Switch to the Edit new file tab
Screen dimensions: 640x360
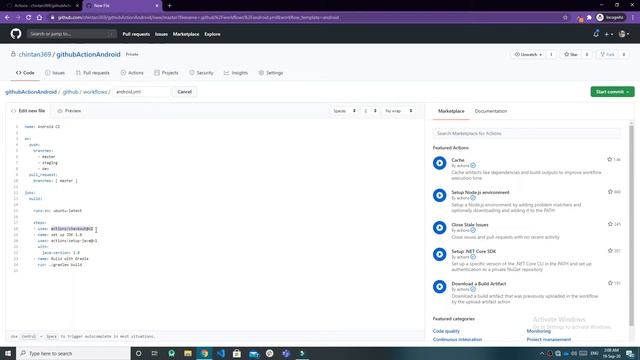pyautogui.click(x=28, y=111)
